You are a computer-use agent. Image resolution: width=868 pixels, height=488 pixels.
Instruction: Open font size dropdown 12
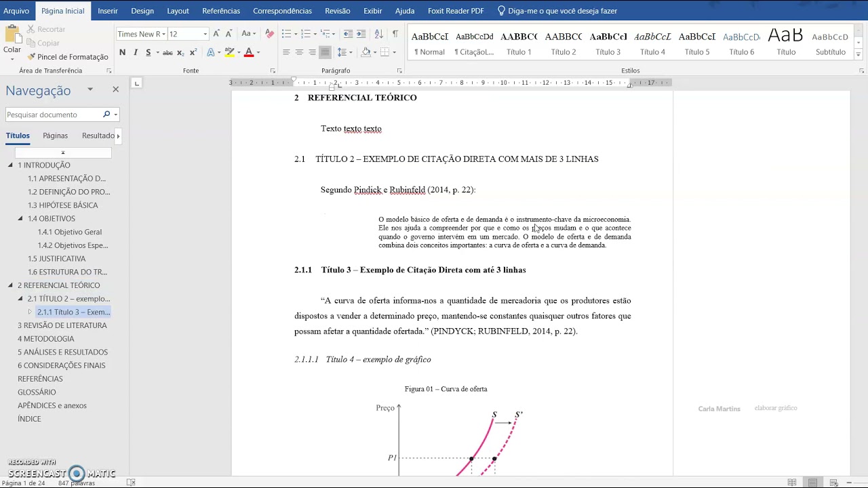pos(205,34)
